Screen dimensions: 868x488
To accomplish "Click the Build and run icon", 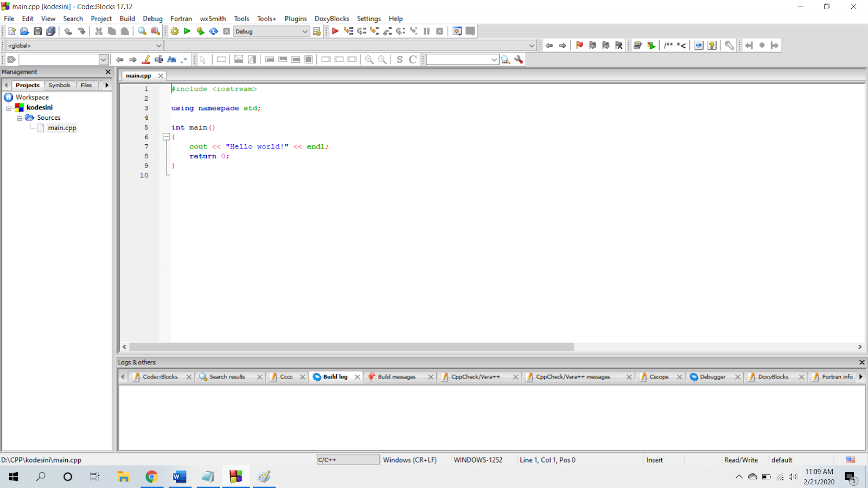I will pyautogui.click(x=200, y=31).
